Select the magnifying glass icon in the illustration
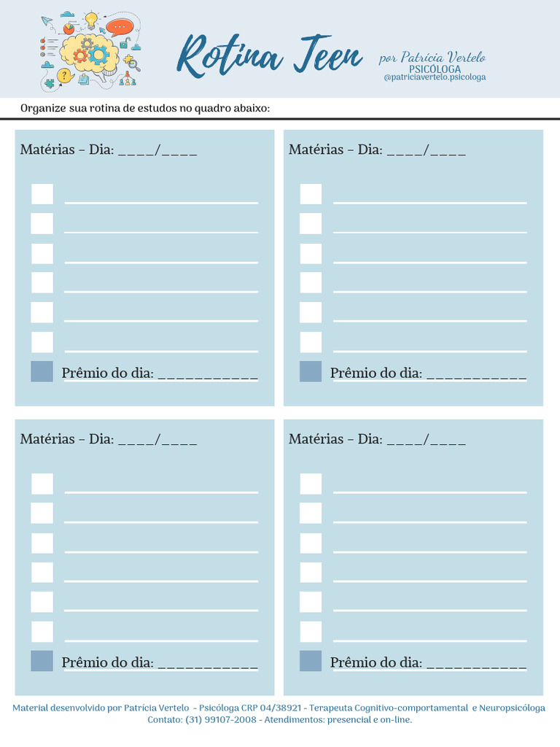Screen dimensions: 560x747 pyautogui.click(x=134, y=65)
